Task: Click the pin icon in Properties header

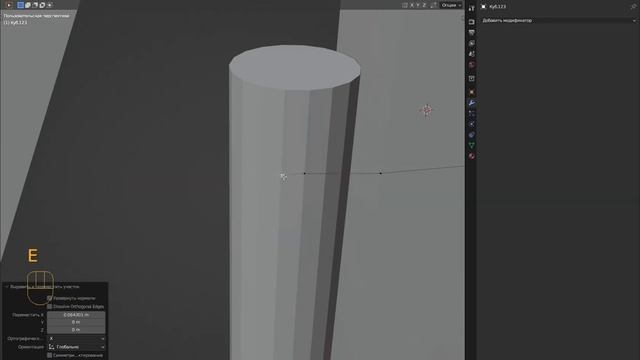Action: (633, 7)
